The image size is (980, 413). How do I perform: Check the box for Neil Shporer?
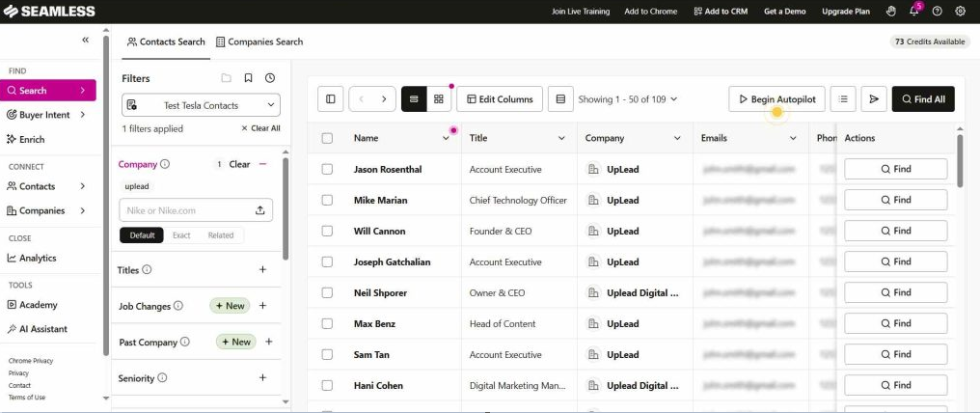[327, 292]
